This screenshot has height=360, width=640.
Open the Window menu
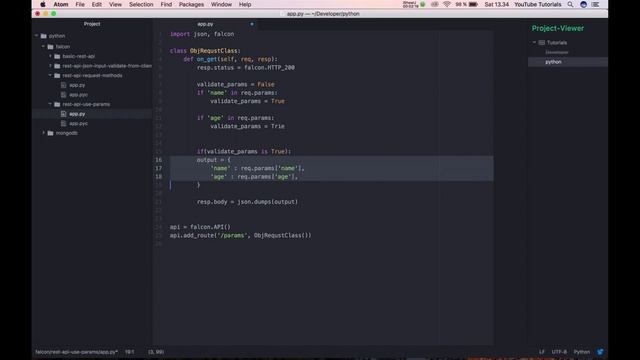point(221,4)
